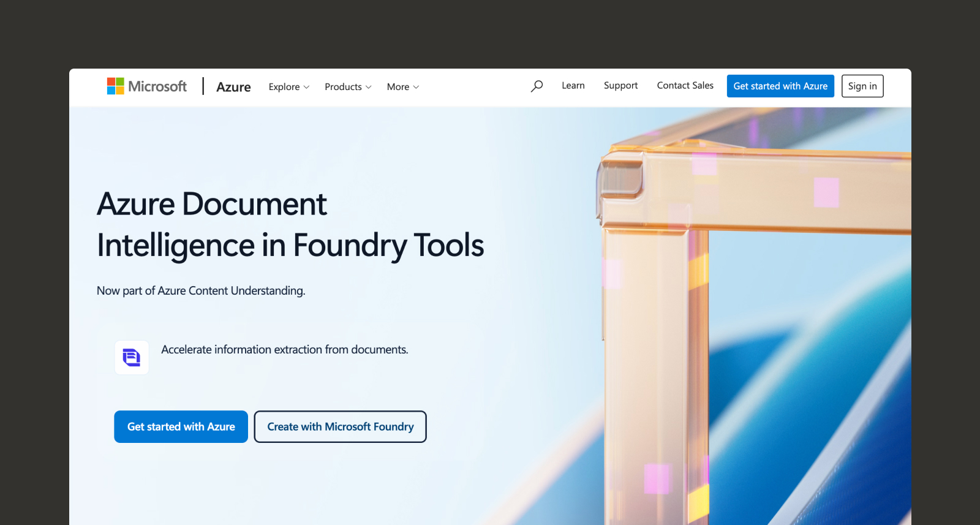The width and height of the screenshot is (980, 525).
Task: Expand the Explore dropdown menu
Action: click(x=289, y=87)
